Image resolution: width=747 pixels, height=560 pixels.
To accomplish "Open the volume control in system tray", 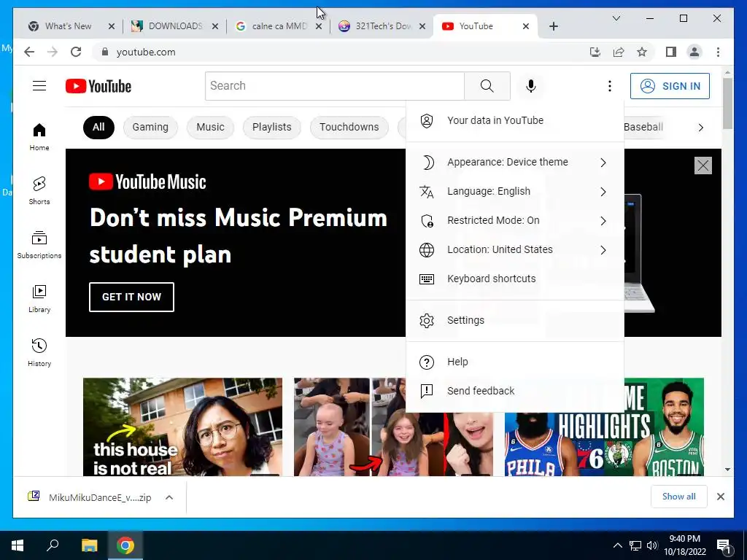I will coord(651,545).
